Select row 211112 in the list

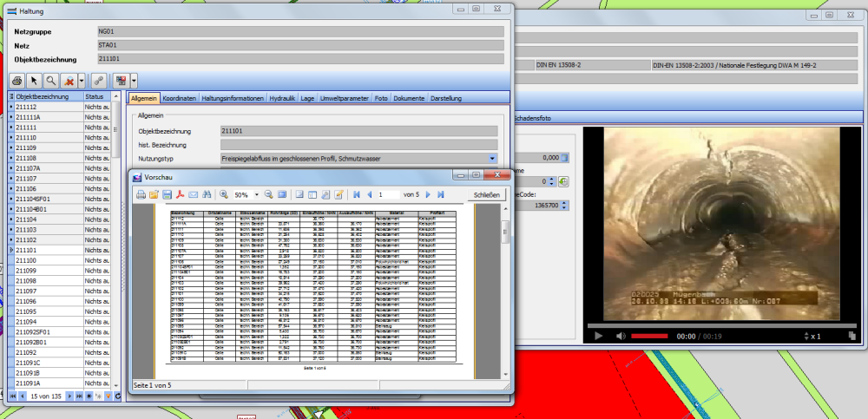pyautogui.click(x=60, y=107)
